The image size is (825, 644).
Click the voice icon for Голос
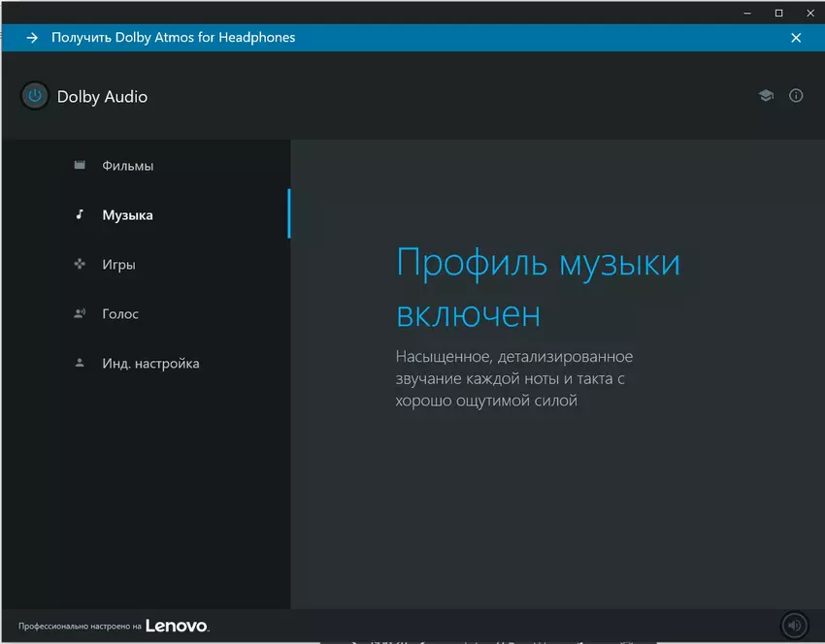click(x=80, y=313)
